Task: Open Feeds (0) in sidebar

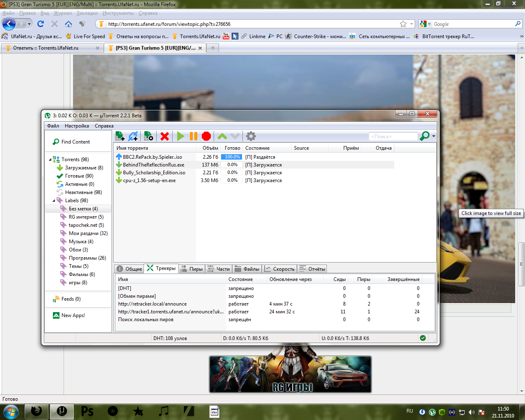Action: click(67, 299)
